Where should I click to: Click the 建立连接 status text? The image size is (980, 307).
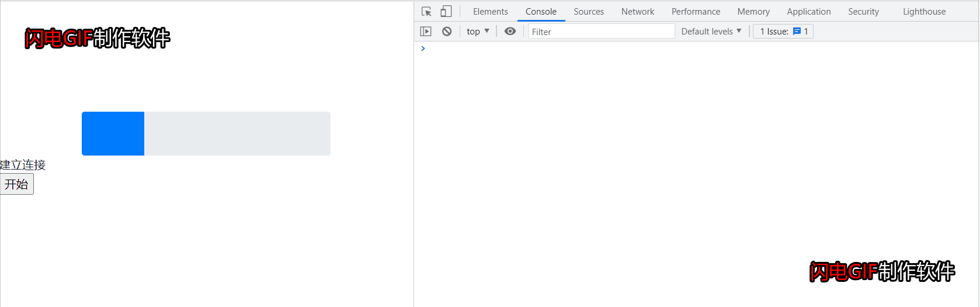(23, 165)
